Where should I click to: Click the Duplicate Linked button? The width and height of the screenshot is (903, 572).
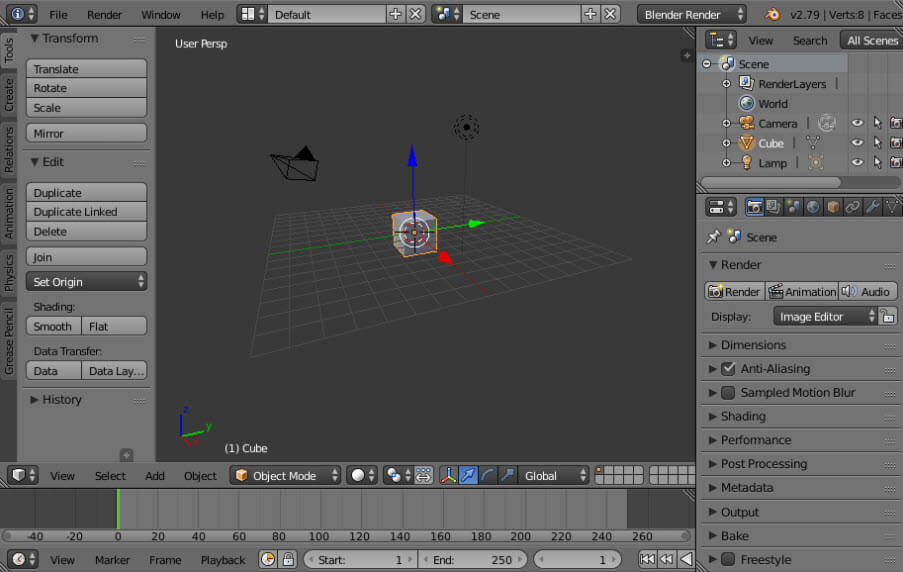coord(86,212)
